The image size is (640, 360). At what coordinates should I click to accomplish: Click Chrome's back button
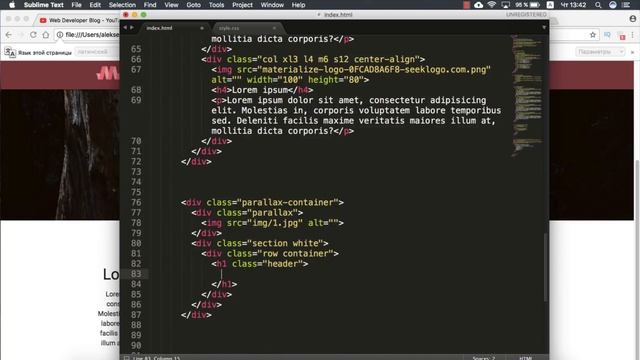click(9, 35)
